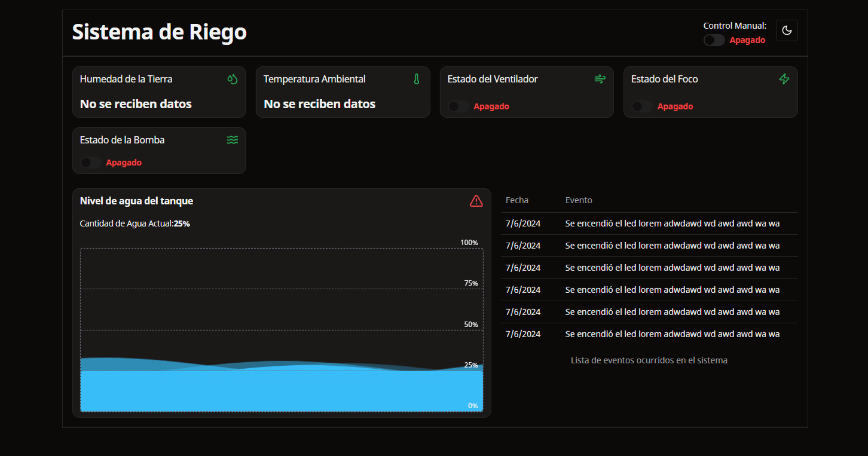Viewport: 868px width, 456px height.
Task: Click the Estado de la Bomba heading
Action: (123, 140)
